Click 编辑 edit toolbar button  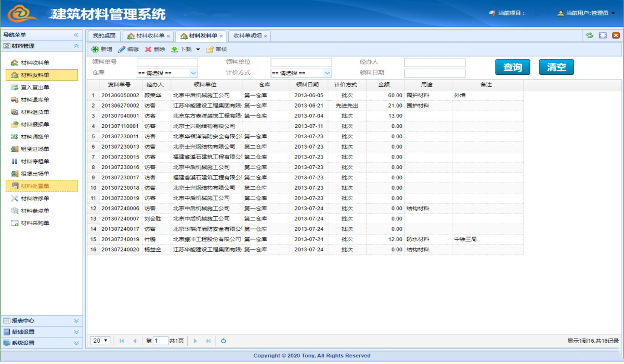[x=128, y=49]
